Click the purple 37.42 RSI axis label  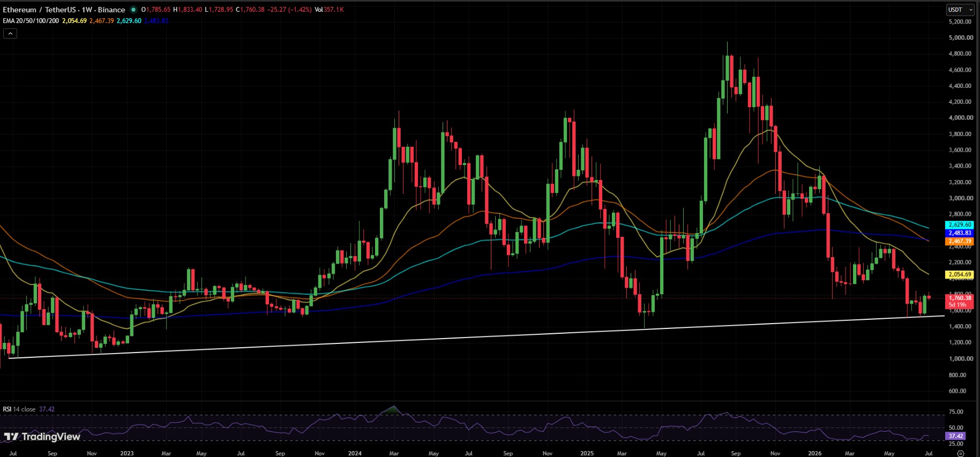pyautogui.click(x=956, y=436)
